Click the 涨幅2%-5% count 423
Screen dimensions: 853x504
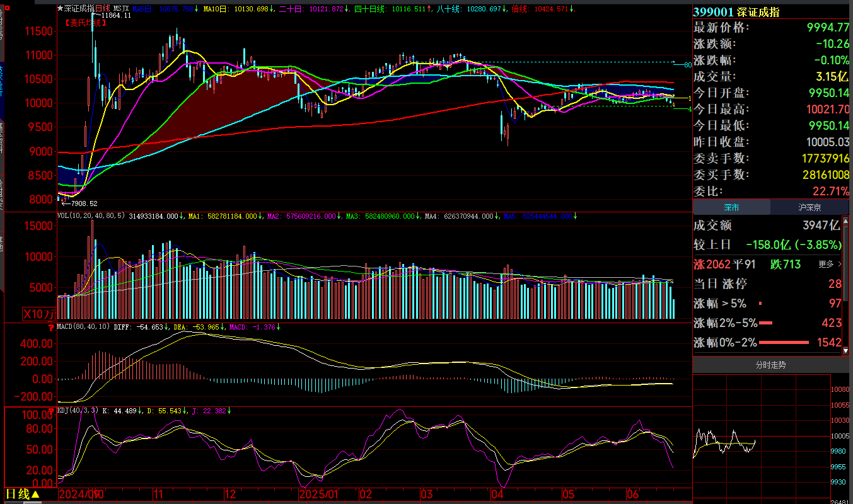(x=831, y=323)
